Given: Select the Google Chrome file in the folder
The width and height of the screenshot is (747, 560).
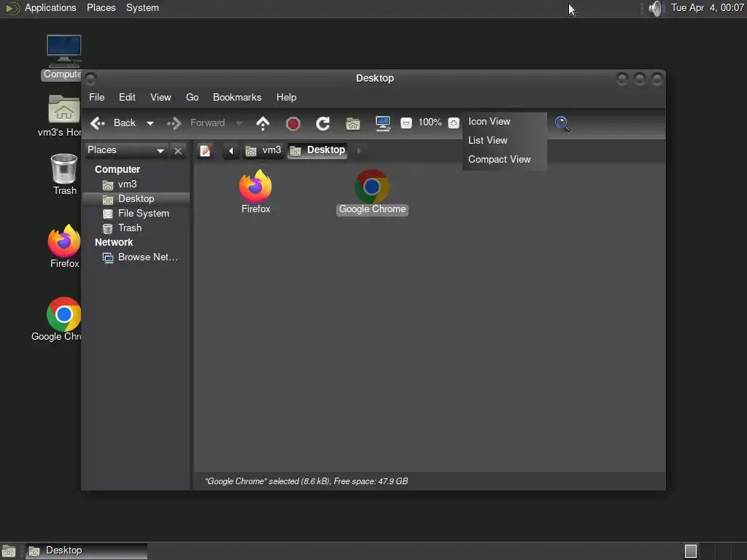Looking at the screenshot, I should 372,192.
